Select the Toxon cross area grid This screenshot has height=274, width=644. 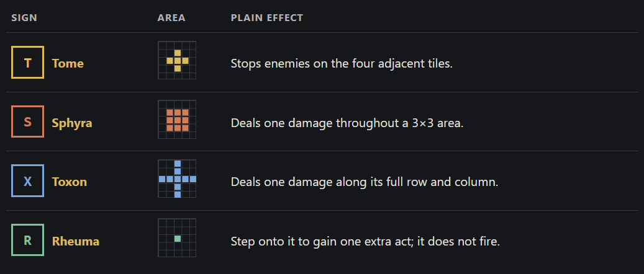(x=177, y=179)
